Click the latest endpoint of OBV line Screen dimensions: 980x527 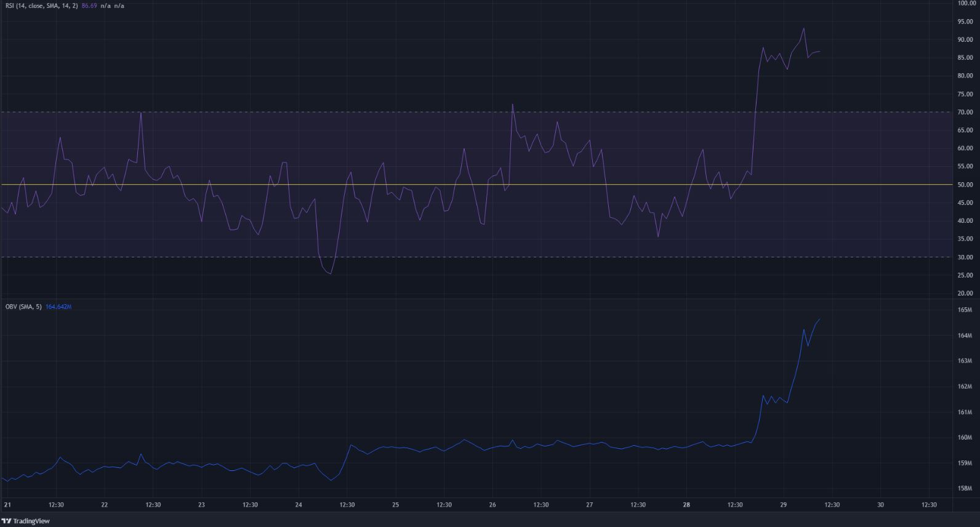(819, 319)
